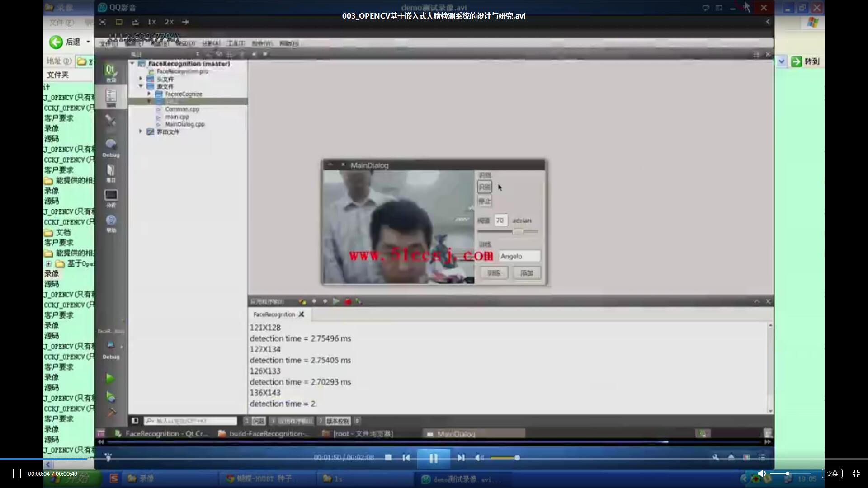Click the green Run button in Qt Creator
Image resolution: width=868 pixels, height=488 pixels.
click(110, 378)
